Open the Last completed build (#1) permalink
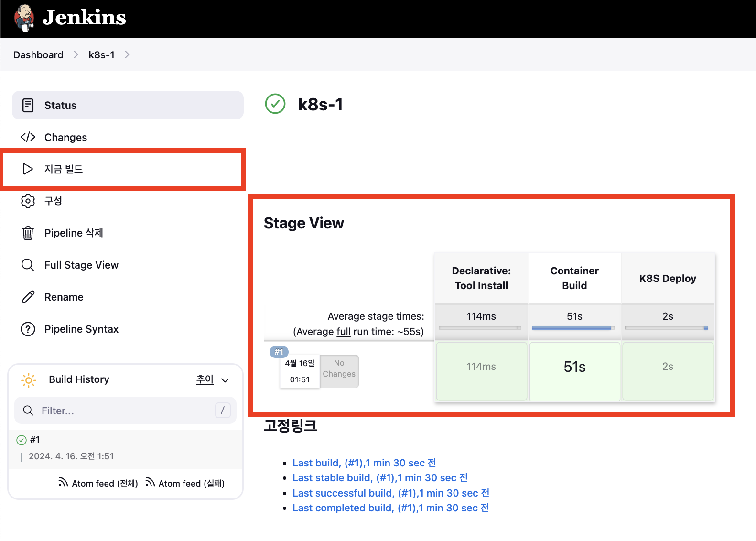 click(x=391, y=508)
